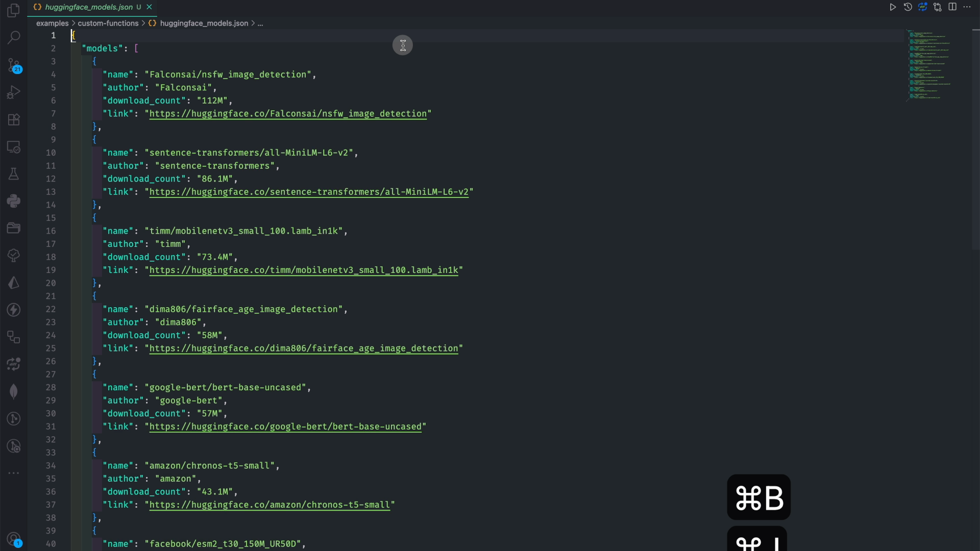Open the Explorer view in the activity bar
The width and height of the screenshot is (980, 551).
pyautogui.click(x=14, y=10)
